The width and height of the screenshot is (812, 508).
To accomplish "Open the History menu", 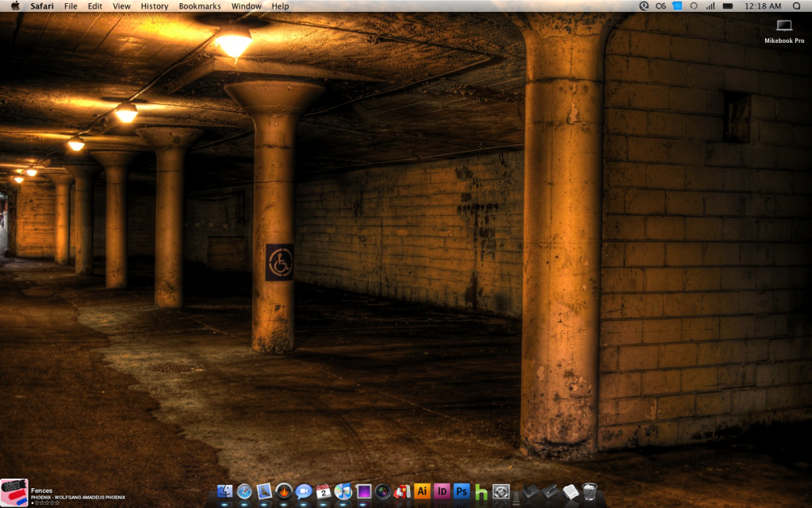I will pos(155,6).
